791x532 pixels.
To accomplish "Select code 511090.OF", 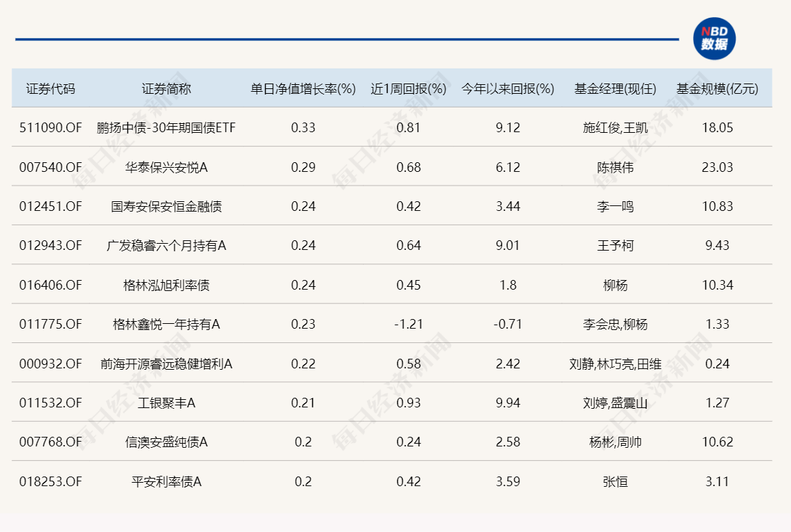I will (x=51, y=127).
